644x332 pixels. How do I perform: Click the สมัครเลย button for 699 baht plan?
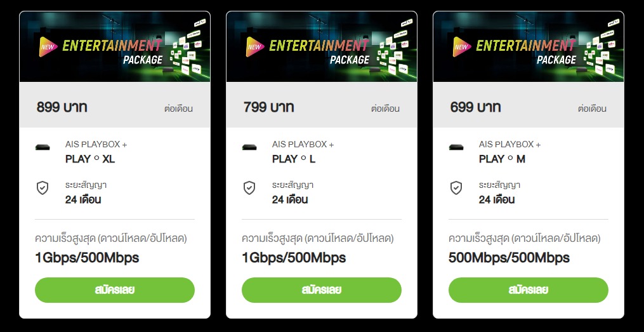[528, 290]
